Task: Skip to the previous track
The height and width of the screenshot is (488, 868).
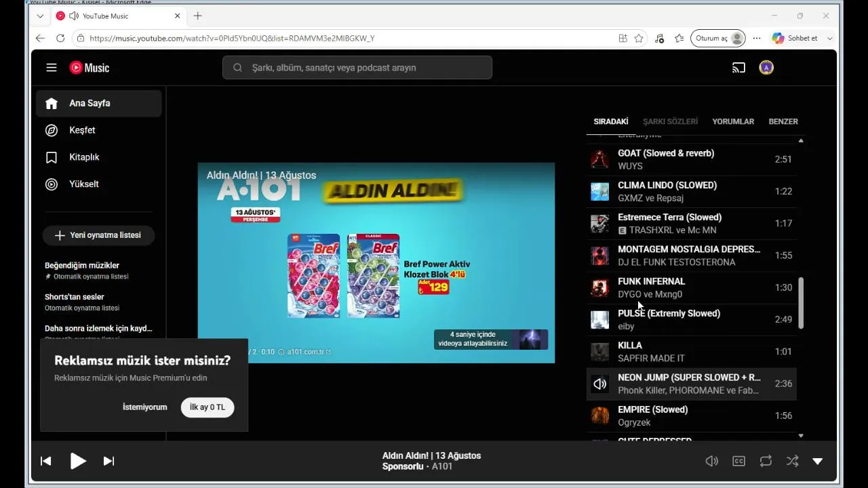Action: (46, 461)
